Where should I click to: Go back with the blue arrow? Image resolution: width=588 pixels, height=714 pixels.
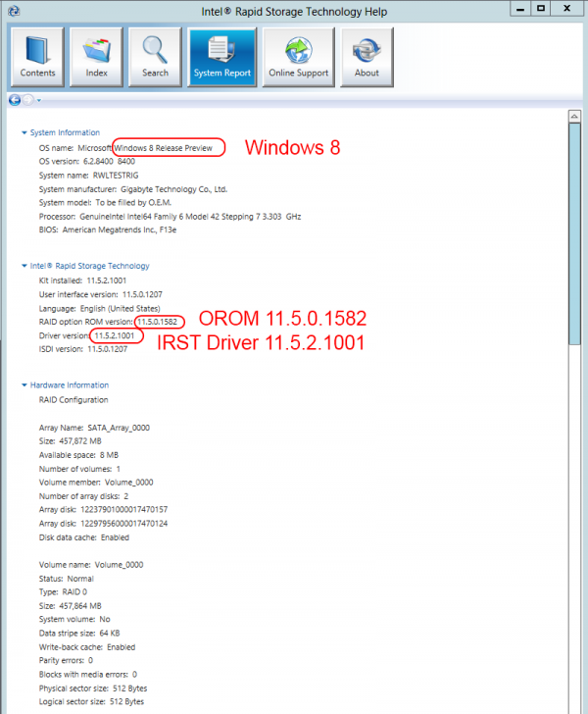point(15,100)
